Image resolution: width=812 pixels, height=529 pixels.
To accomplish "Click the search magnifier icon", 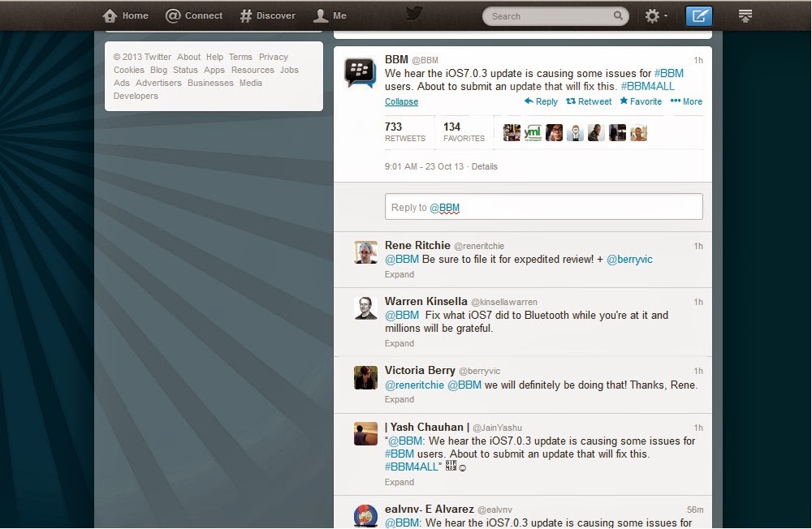I will (x=618, y=15).
